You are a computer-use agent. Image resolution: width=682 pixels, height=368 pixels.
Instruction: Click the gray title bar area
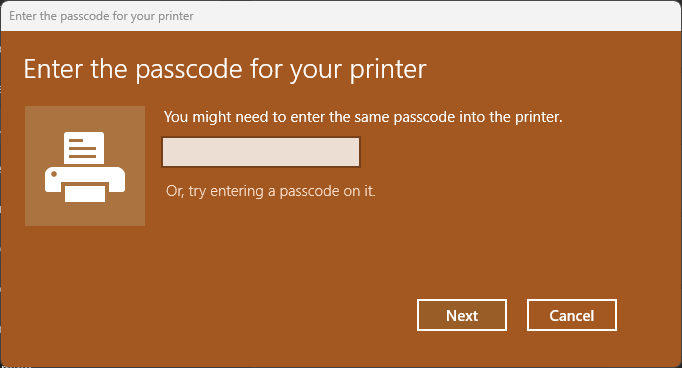pos(435,16)
